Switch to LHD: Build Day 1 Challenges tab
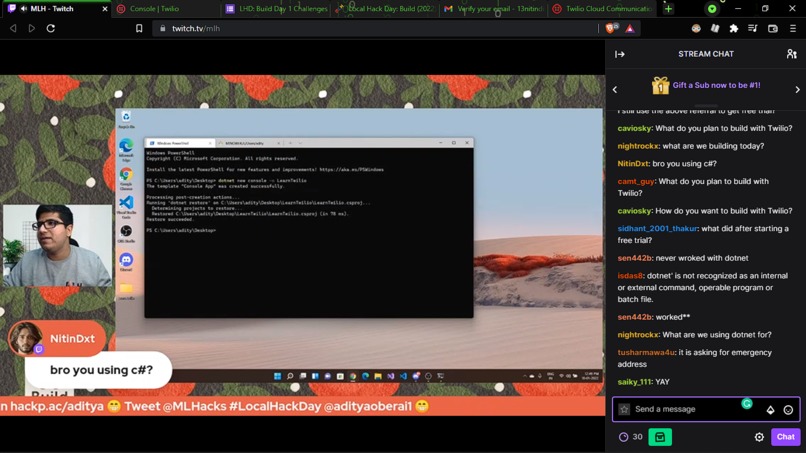Viewport: 806px width, 453px height. pos(277,9)
